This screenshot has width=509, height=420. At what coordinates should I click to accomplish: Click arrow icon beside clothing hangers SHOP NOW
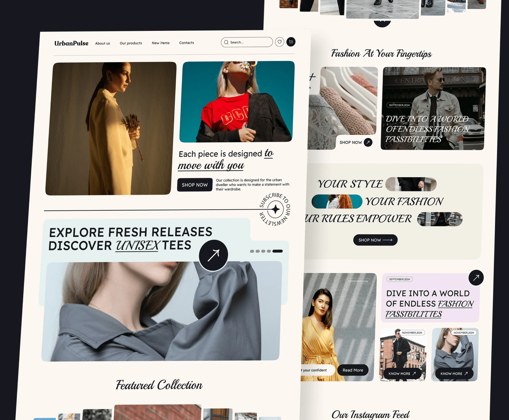368,142
